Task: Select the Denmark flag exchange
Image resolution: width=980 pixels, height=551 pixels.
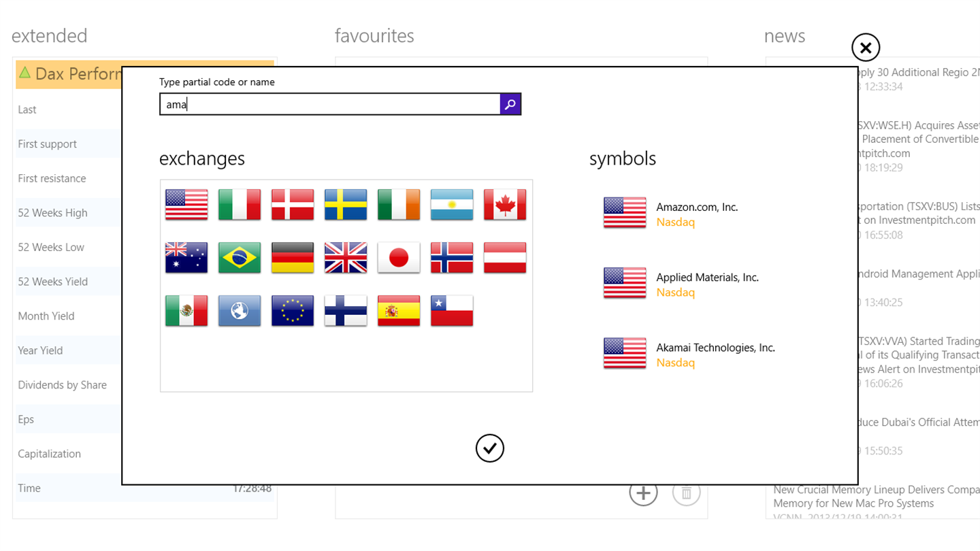Action: 293,204
